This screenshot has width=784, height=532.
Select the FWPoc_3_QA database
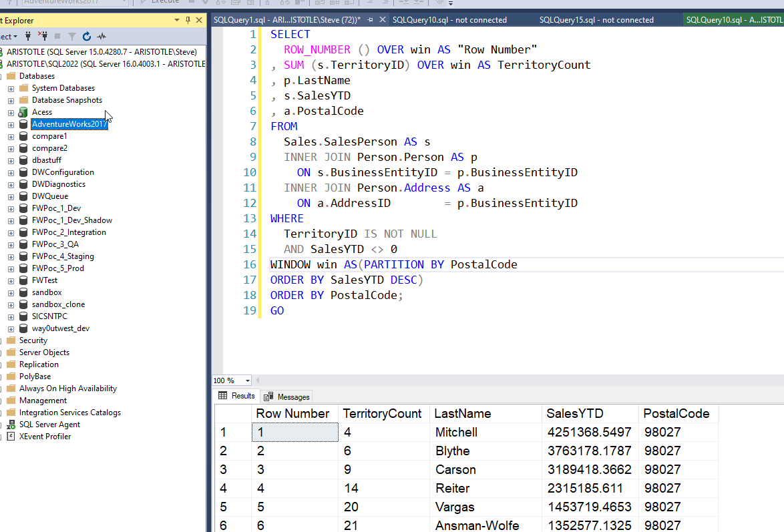(55, 244)
